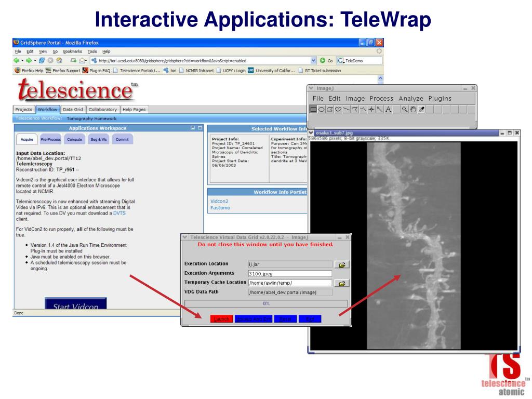The height and width of the screenshot is (399, 532).
Task: Browse folder for Execution Location
Action: 342,264
